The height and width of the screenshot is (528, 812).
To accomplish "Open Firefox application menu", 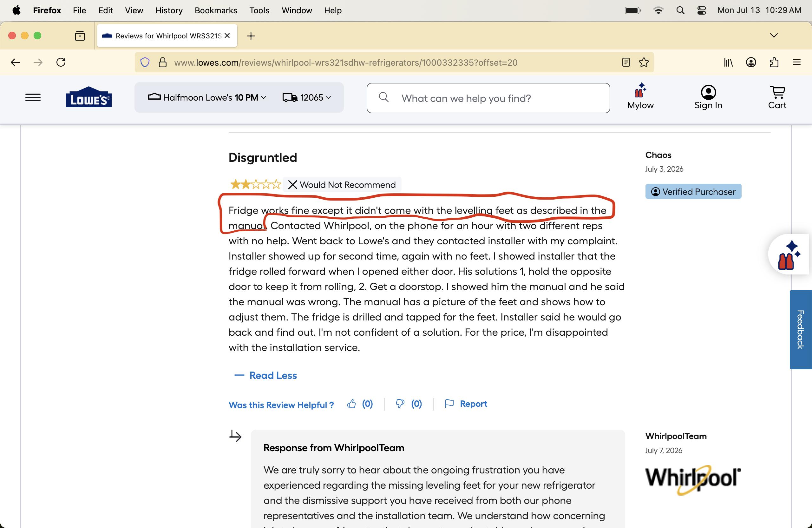I will pos(796,63).
